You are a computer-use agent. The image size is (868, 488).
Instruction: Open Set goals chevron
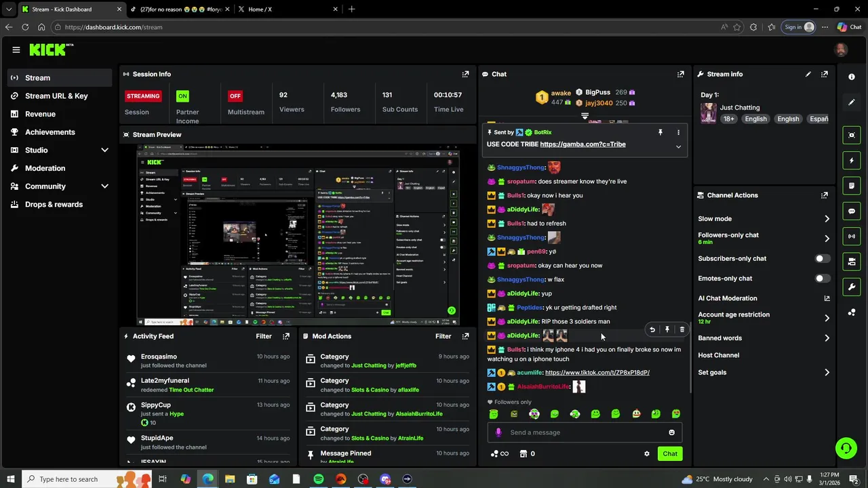point(827,373)
